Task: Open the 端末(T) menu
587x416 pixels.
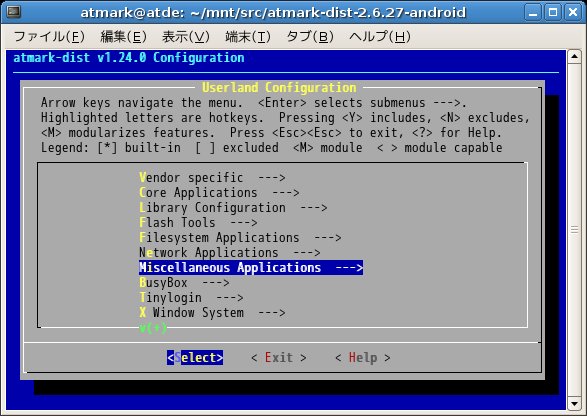Action: [x=247, y=37]
